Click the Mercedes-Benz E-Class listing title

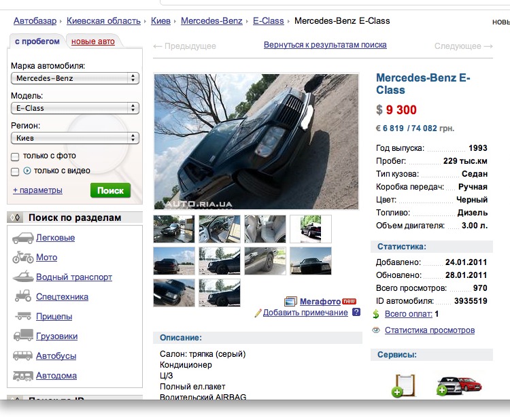(423, 84)
